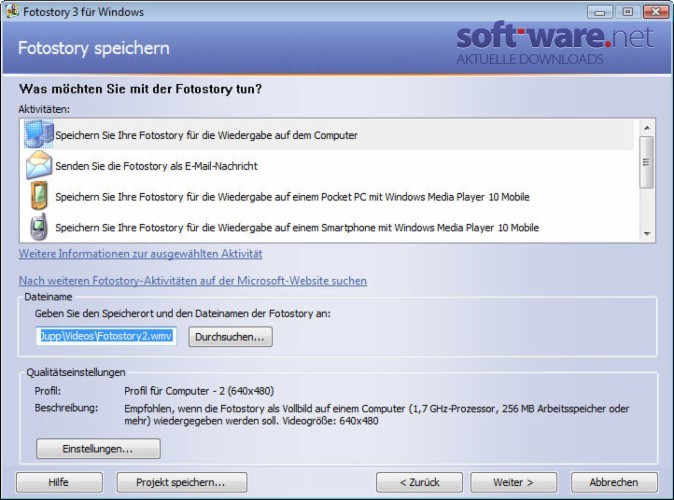Click the envelope e-mail icon

point(39,165)
